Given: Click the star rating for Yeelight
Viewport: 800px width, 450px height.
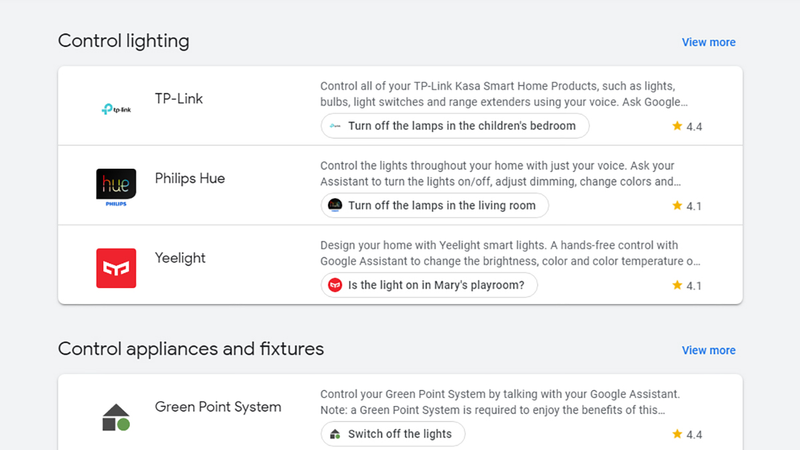Looking at the screenshot, I should (x=687, y=285).
